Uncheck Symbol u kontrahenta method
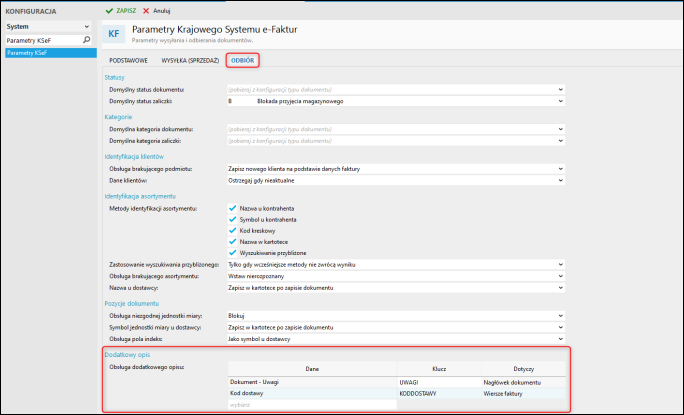 pyautogui.click(x=231, y=218)
